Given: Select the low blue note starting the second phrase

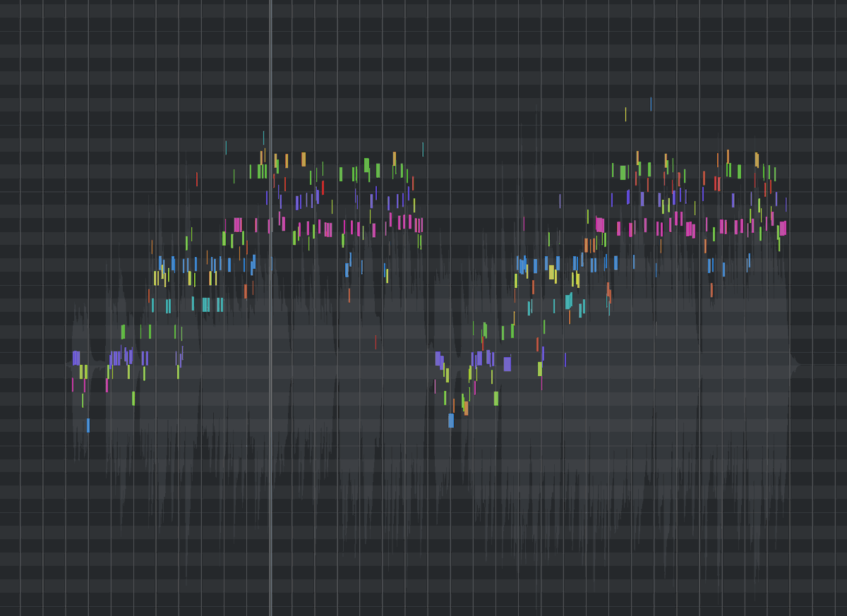Looking at the screenshot, I should point(451,421).
